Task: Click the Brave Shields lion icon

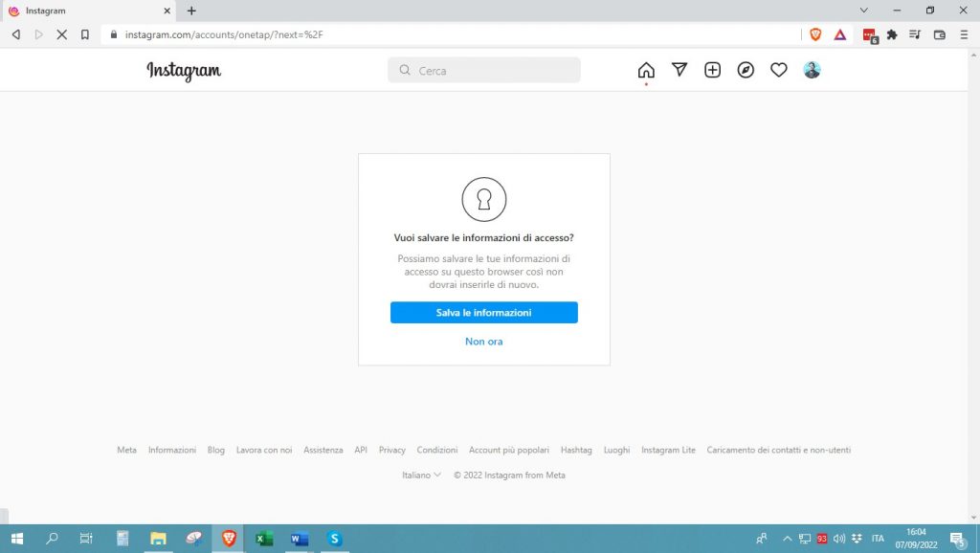Action: point(815,34)
